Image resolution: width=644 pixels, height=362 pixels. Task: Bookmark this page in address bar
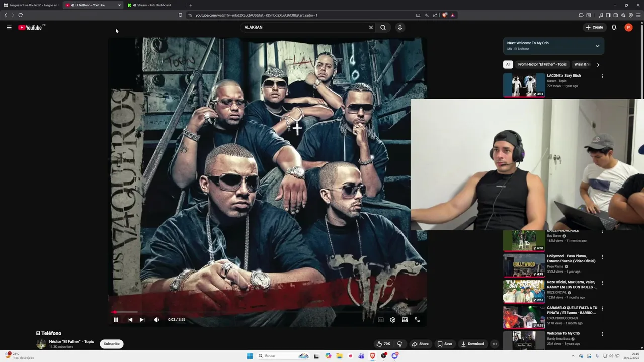click(x=180, y=15)
